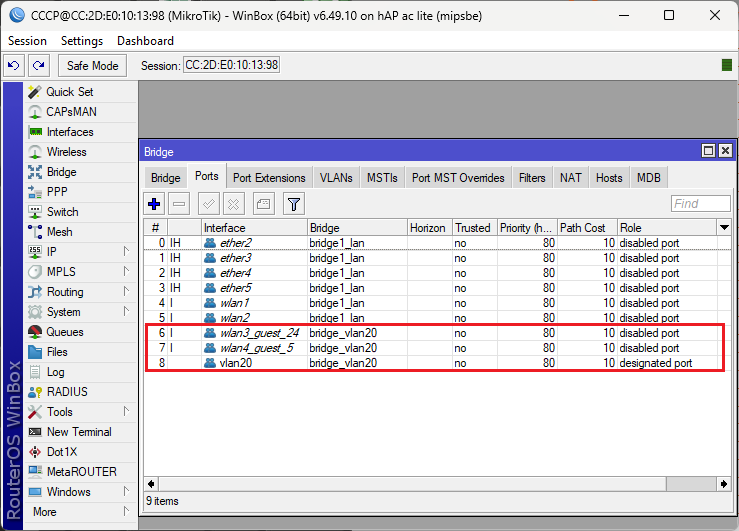This screenshot has height=531, width=739.
Task: Toggle Safe Mode button
Action: click(x=92, y=65)
